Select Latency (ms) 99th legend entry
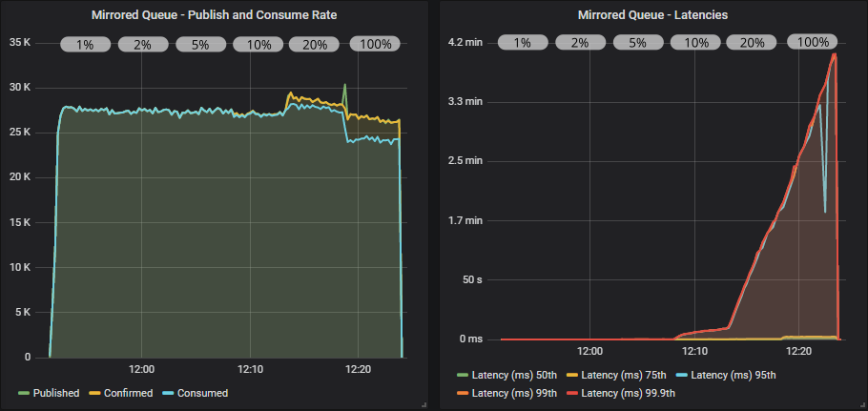This screenshot has width=868, height=411. point(520,393)
